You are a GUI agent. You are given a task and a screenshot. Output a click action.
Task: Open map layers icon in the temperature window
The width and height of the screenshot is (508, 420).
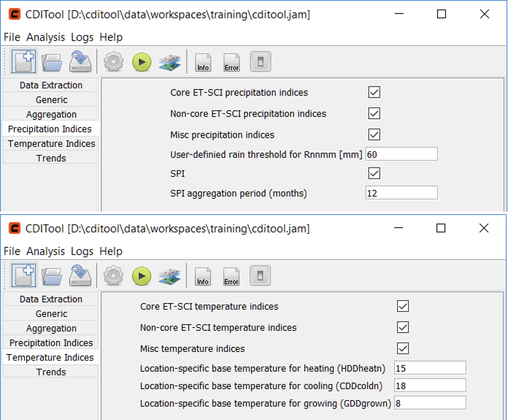click(x=169, y=276)
